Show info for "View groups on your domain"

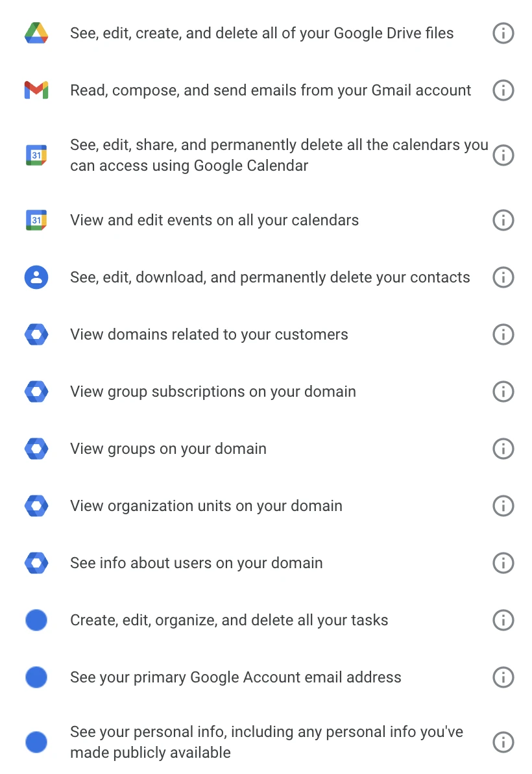503,449
